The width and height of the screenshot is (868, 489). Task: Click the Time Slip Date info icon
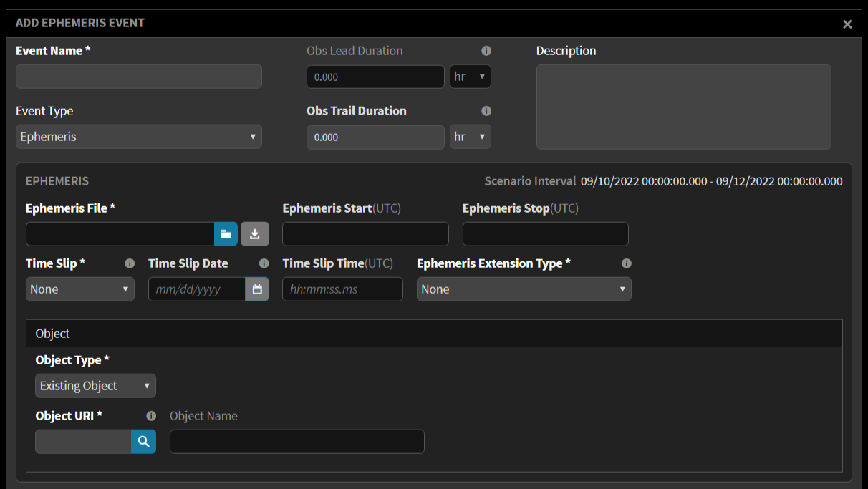click(264, 263)
